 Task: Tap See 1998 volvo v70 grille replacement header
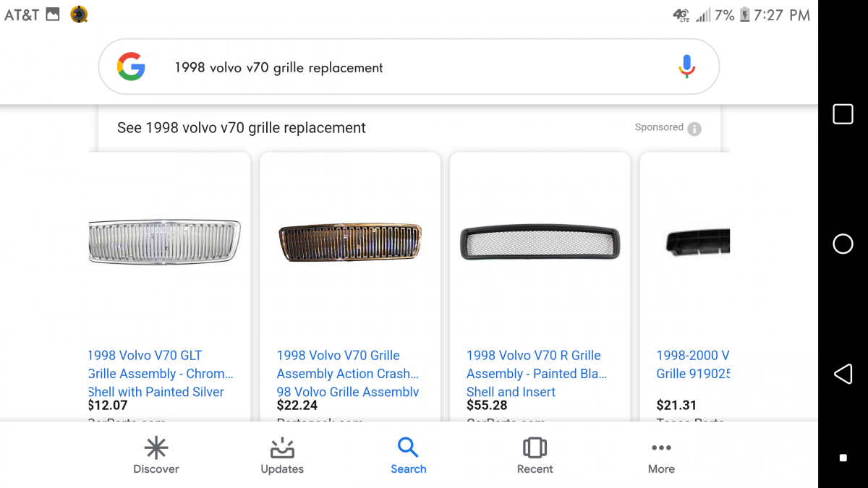[x=241, y=127]
